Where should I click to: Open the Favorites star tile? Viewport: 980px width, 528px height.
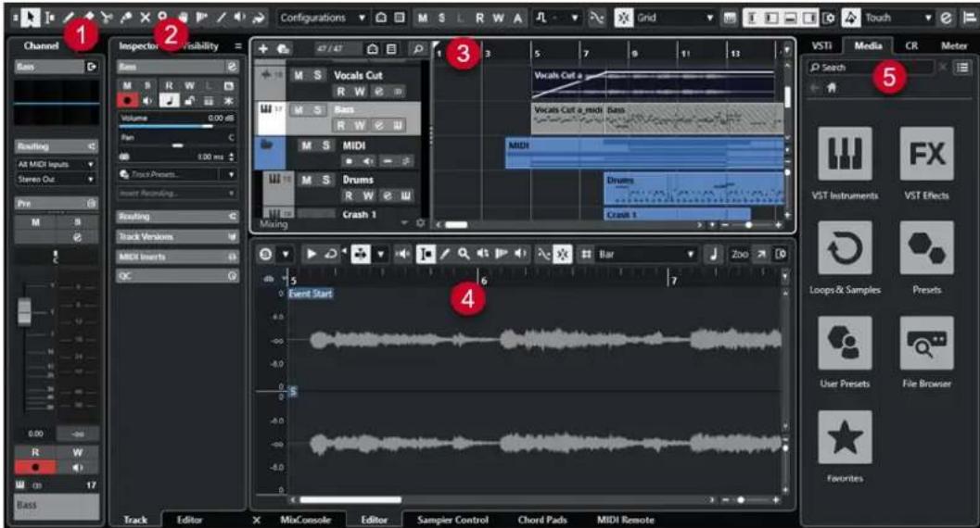tap(845, 437)
